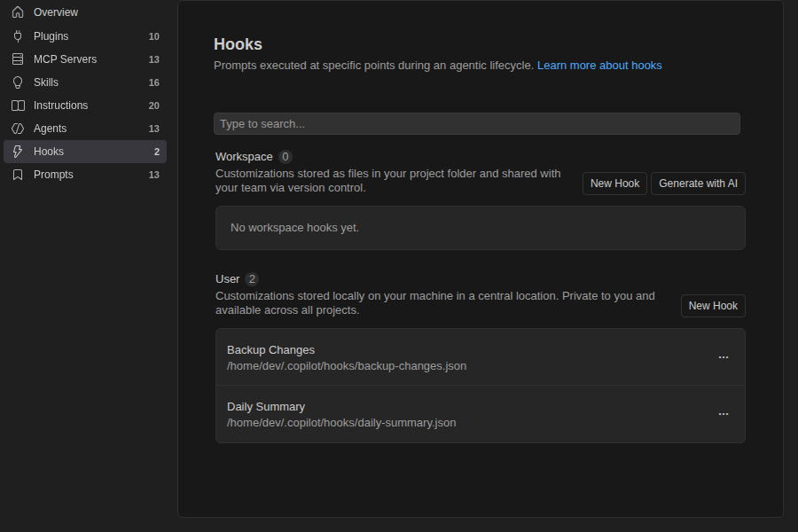Create a New Hook under User
Image resolution: width=798 pixels, height=532 pixels.
[713, 305]
